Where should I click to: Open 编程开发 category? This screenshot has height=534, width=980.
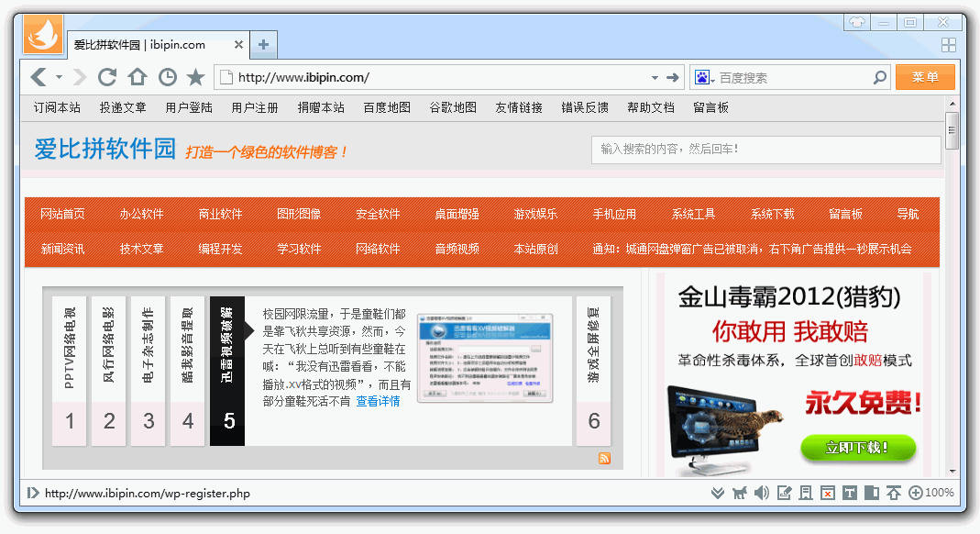220,249
